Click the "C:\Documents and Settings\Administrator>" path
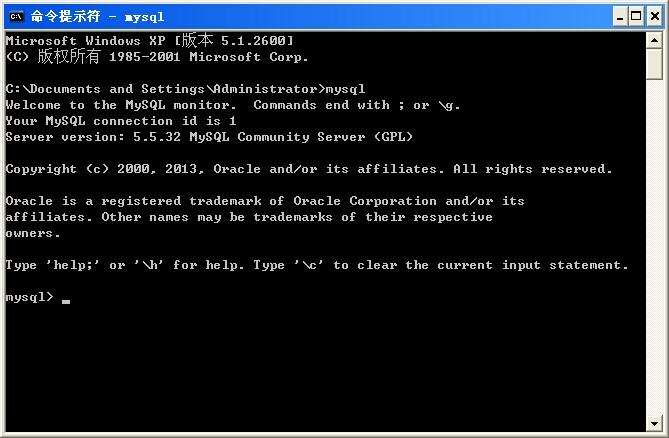 point(165,89)
